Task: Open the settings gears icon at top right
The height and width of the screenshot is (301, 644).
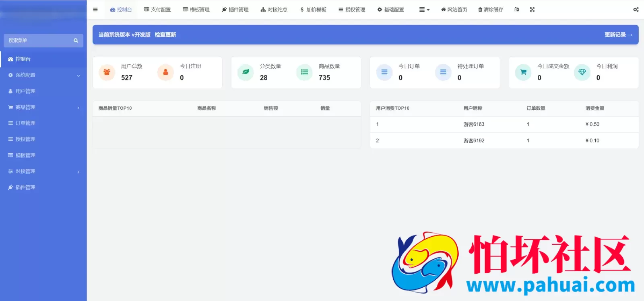Action: point(636,10)
